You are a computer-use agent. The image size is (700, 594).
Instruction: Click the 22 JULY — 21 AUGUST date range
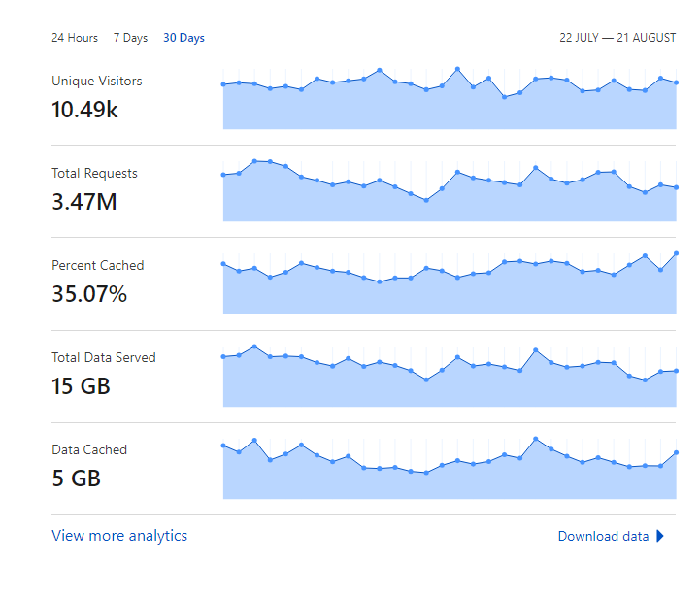pos(617,38)
